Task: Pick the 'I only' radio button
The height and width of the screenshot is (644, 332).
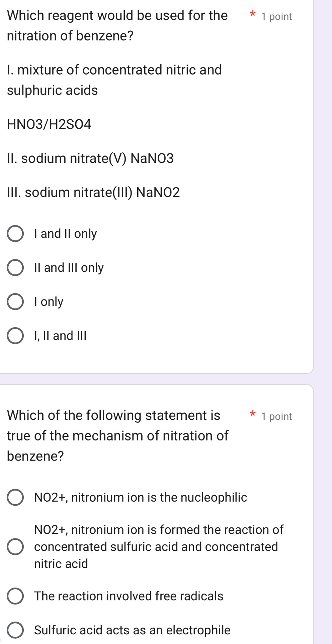Action: click(x=15, y=302)
